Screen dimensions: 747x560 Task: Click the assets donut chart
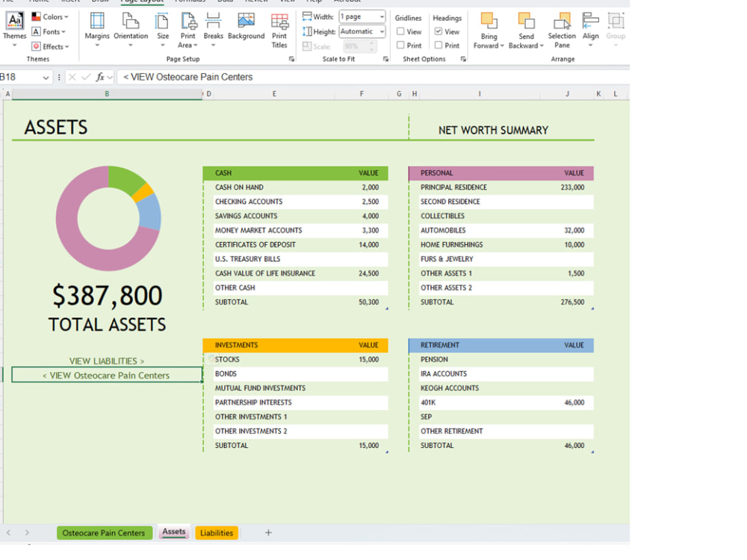[x=108, y=219]
